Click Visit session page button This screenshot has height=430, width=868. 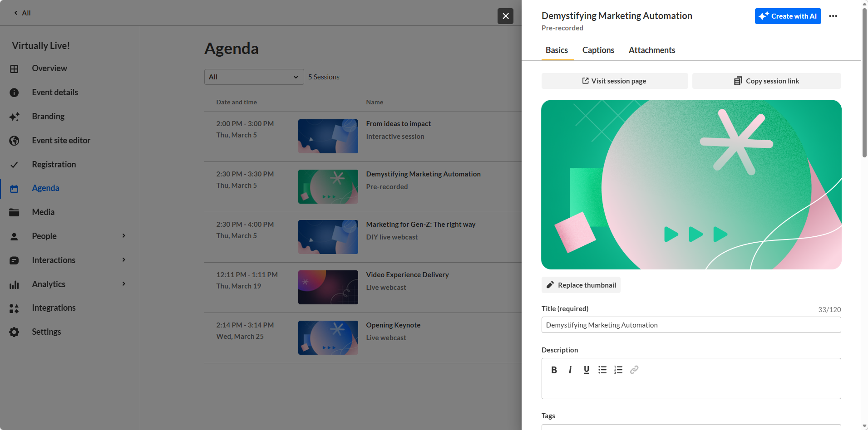tap(615, 81)
